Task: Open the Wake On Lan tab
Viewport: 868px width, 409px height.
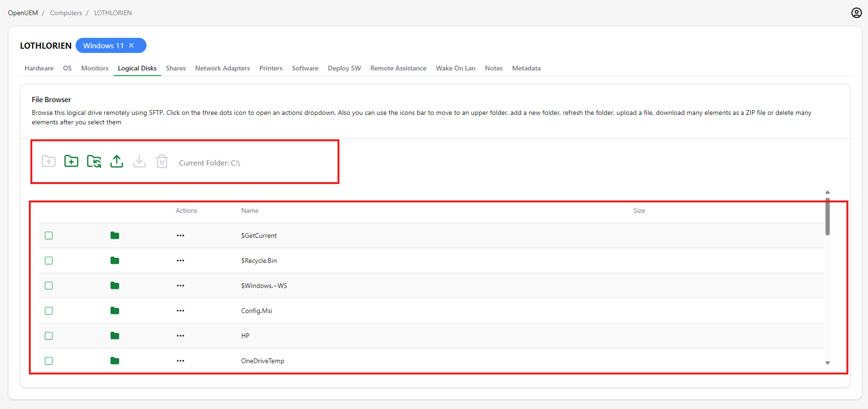Action: click(x=455, y=68)
